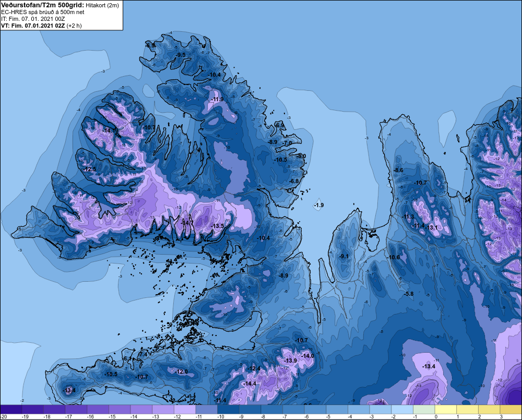This screenshot has width=522, height=420.
Task: Click the 3 tick label on the colour scale
Action: (x=501, y=417)
